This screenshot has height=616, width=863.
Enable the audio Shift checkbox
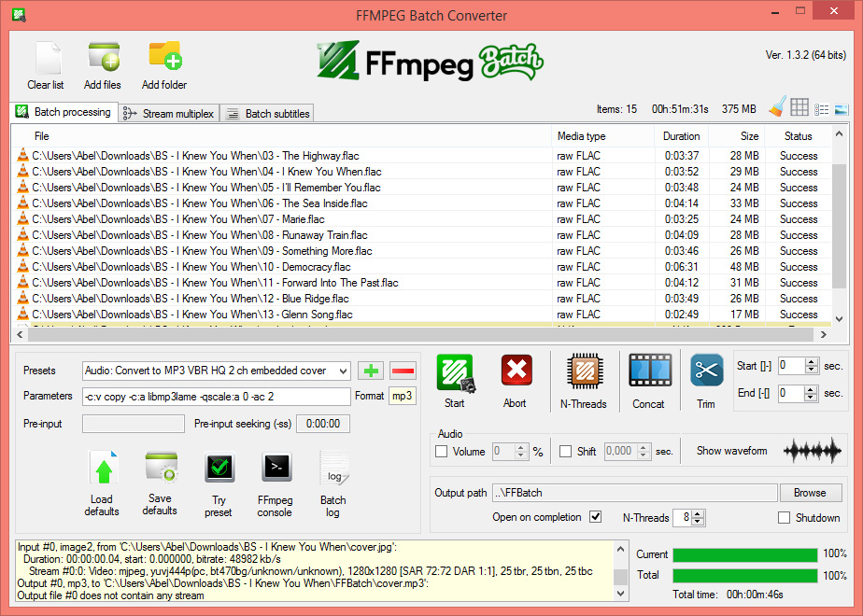tap(565, 452)
